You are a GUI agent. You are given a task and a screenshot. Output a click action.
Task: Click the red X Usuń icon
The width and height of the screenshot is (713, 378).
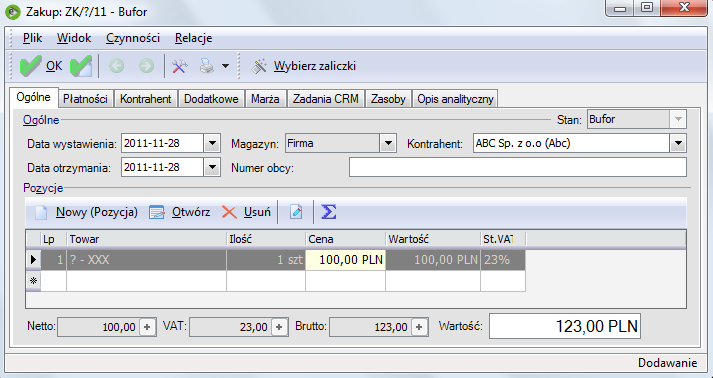coord(229,212)
